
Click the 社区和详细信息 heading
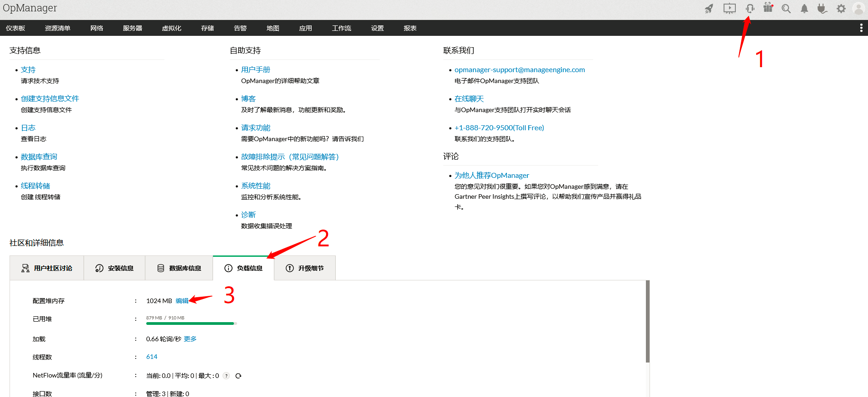point(37,243)
